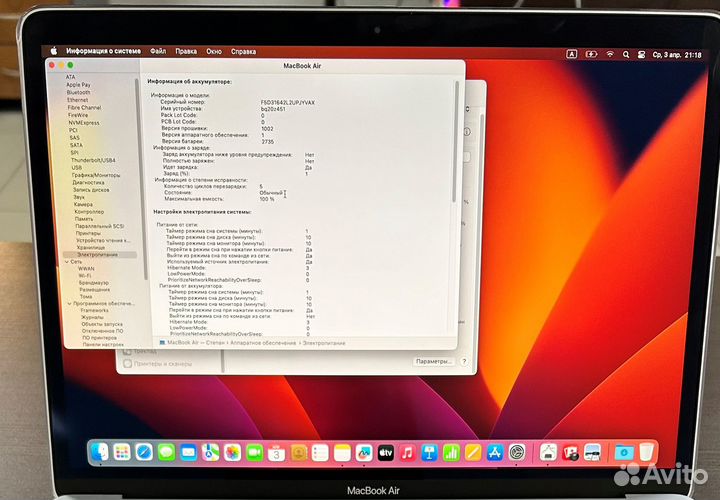The height and width of the screenshot is (500, 720).
Task: Select USB in sidebar
Action: (77, 168)
